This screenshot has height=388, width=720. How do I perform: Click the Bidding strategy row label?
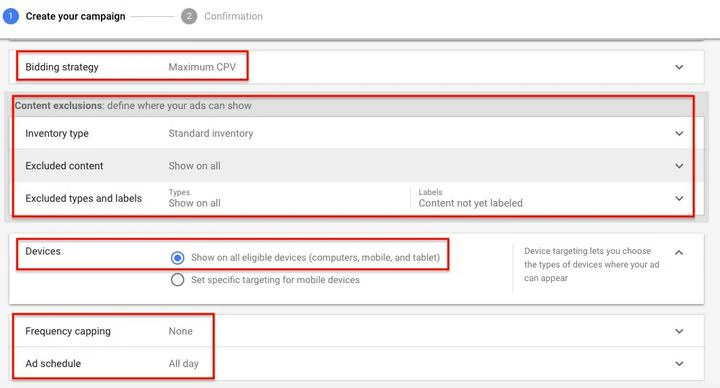pyautogui.click(x=62, y=67)
